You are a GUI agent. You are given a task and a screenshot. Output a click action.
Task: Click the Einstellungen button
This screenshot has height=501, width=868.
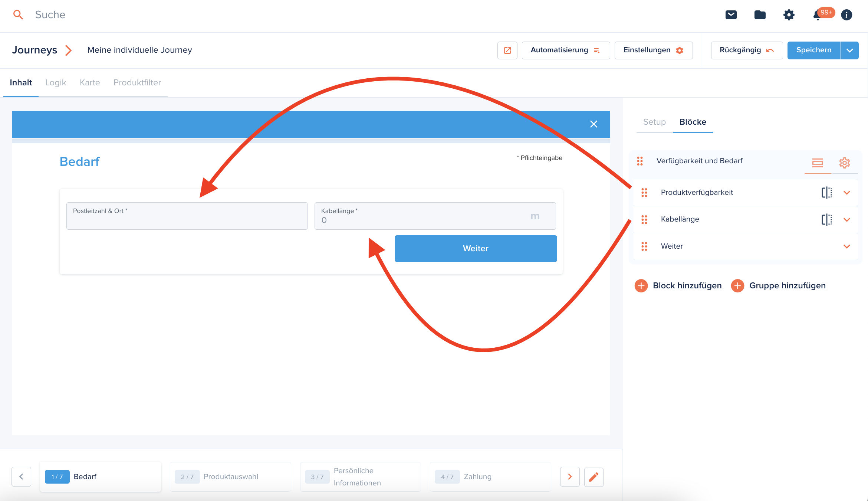point(654,50)
